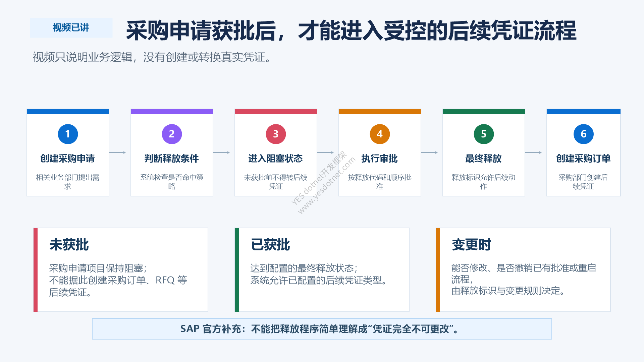Click the blue number 1 circle

tap(68, 134)
